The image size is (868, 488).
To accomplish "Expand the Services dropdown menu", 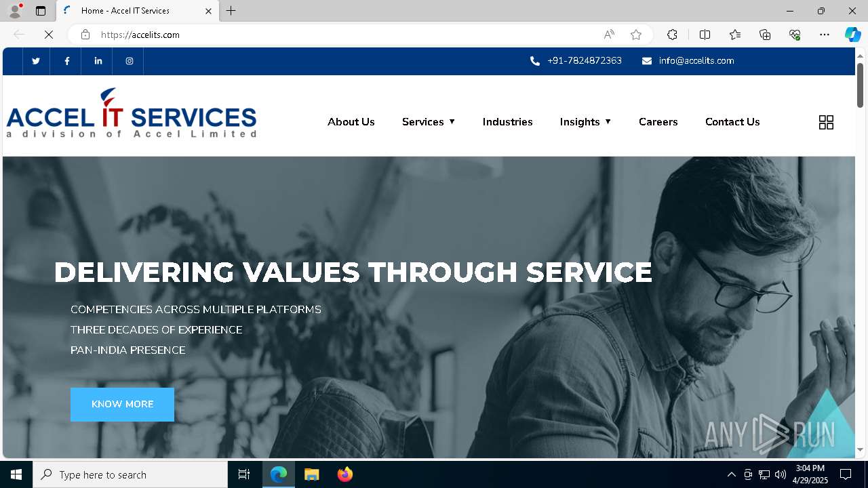I will (429, 122).
